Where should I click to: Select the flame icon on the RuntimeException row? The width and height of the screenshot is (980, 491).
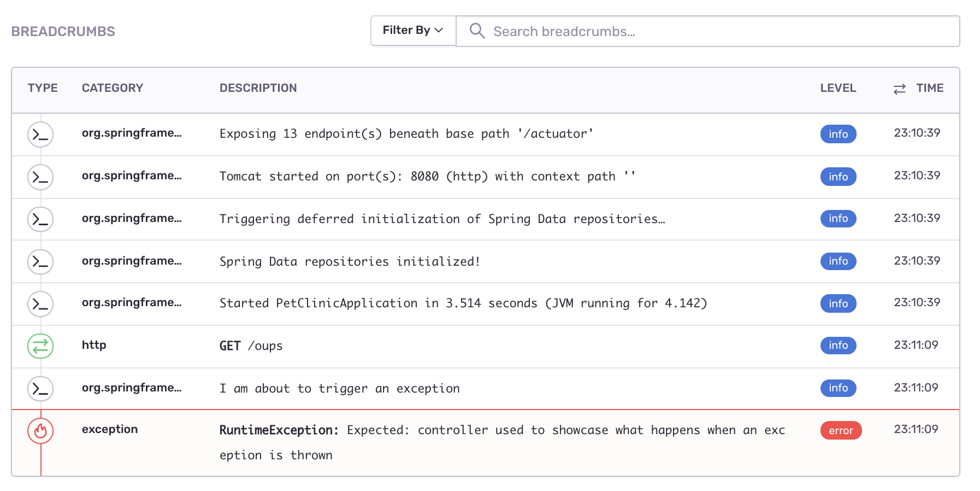point(40,430)
